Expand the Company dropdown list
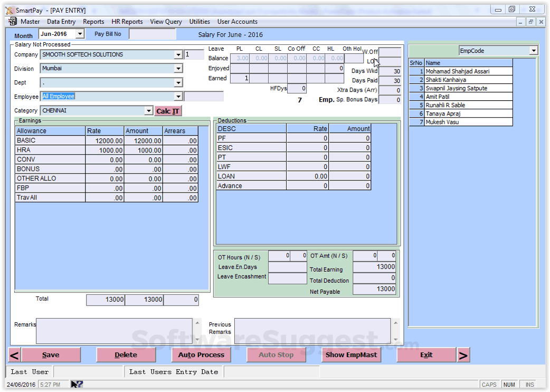Viewport: 550px width, 392px height. click(x=178, y=54)
